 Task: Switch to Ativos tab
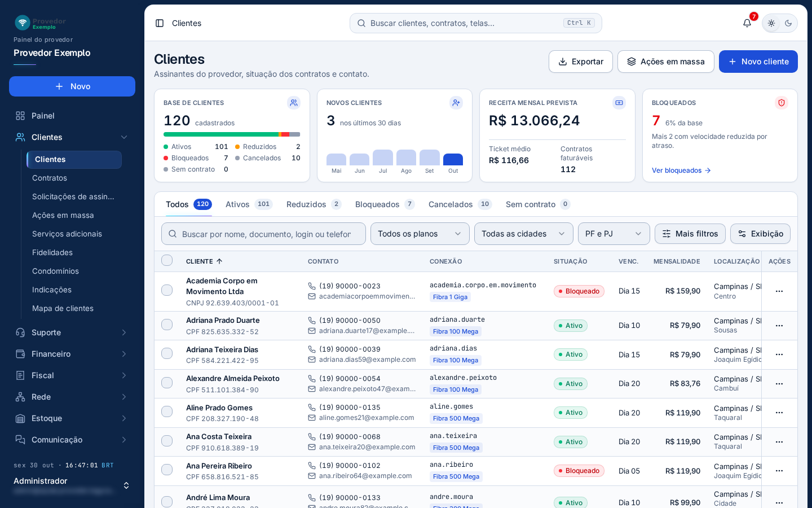coord(249,204)
